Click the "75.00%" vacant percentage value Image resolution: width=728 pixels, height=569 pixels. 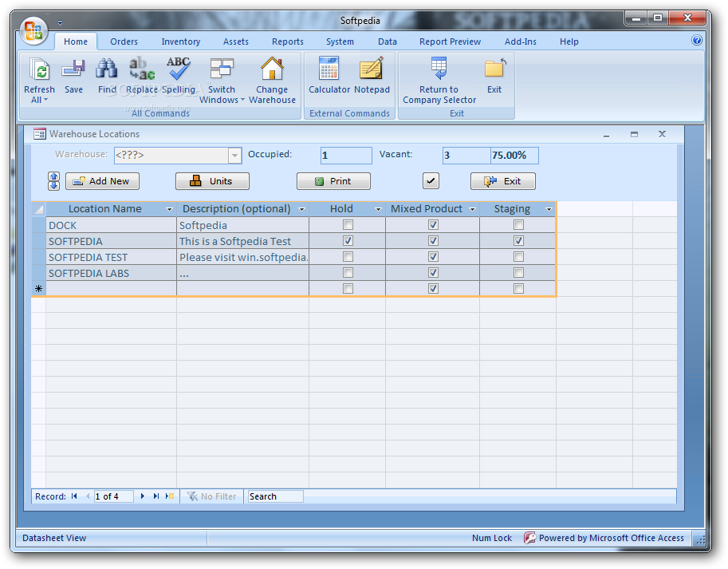pyautogui.click(x=514, y=155)
